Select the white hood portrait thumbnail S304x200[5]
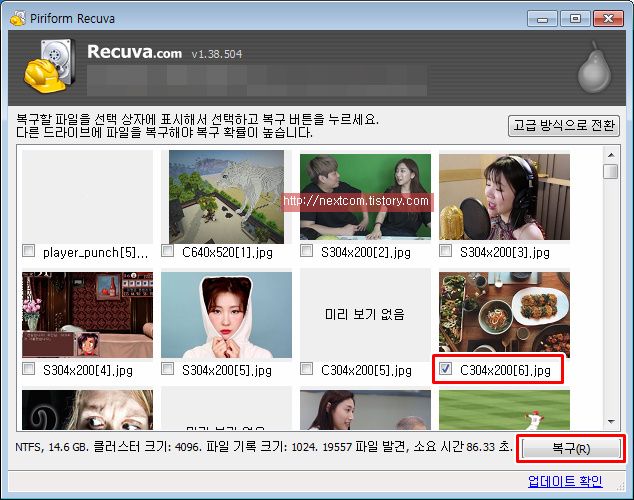The image size is (634, 500). (x=226, y=315)
